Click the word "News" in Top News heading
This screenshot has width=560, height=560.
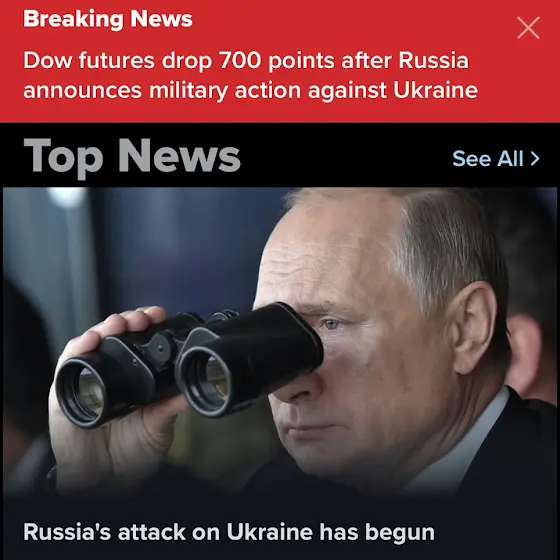(x=179, y=155)
